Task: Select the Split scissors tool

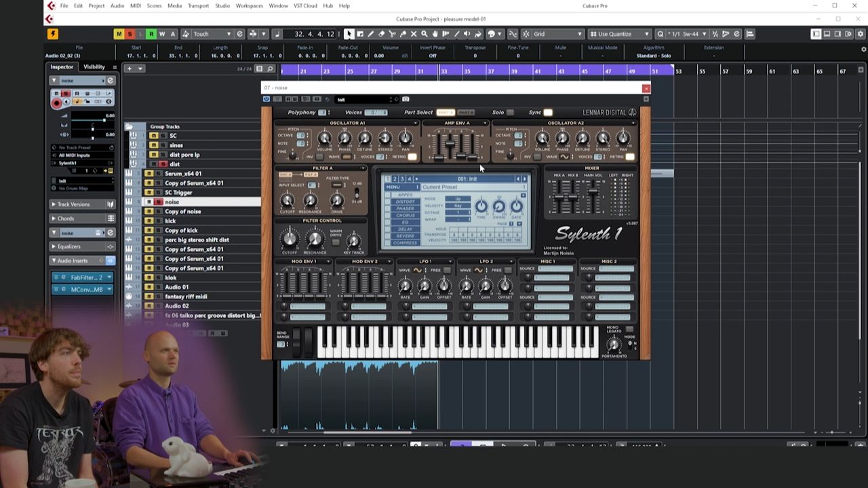Action: [392, 34]
